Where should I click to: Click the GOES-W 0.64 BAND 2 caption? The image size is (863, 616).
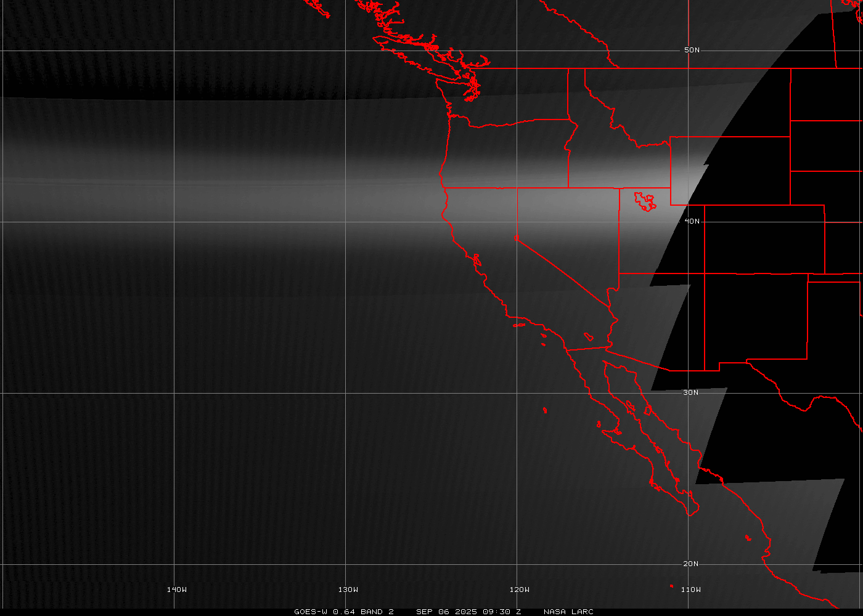(343, 612)
